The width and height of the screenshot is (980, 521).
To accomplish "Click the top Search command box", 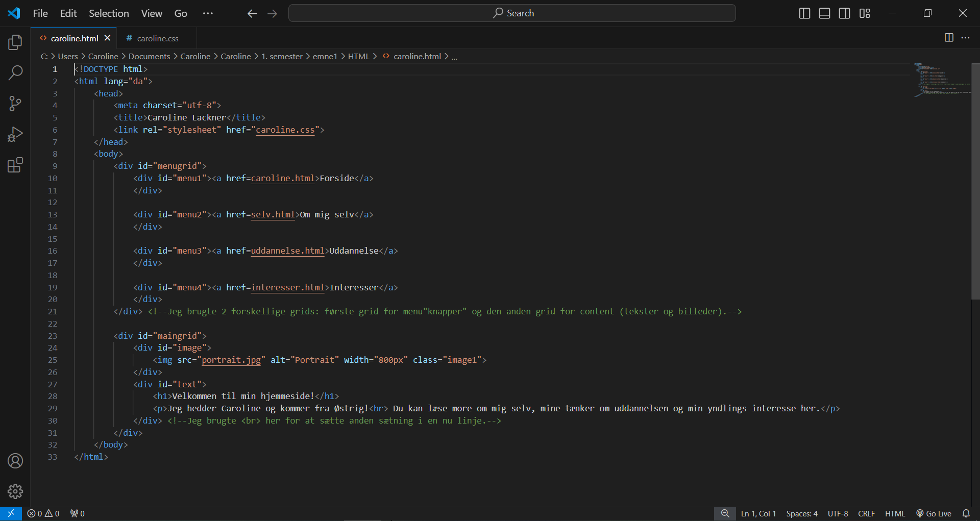I will [512, 13].
